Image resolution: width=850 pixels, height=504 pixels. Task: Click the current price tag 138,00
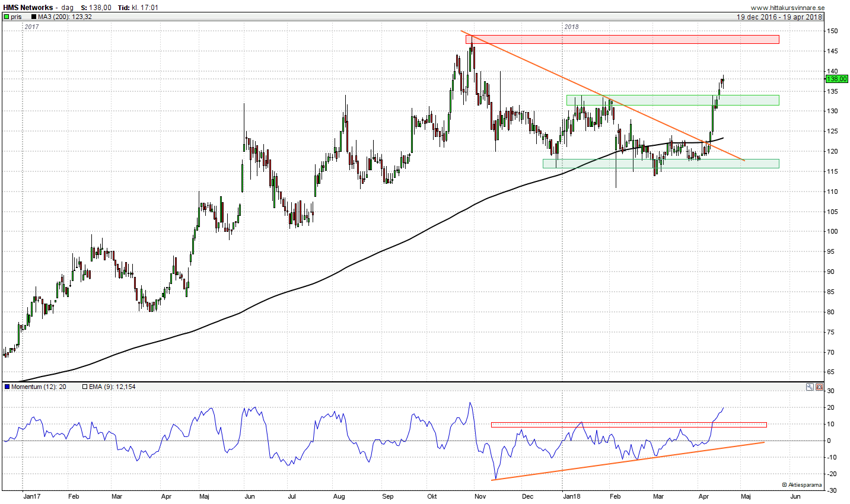[836, 79]
